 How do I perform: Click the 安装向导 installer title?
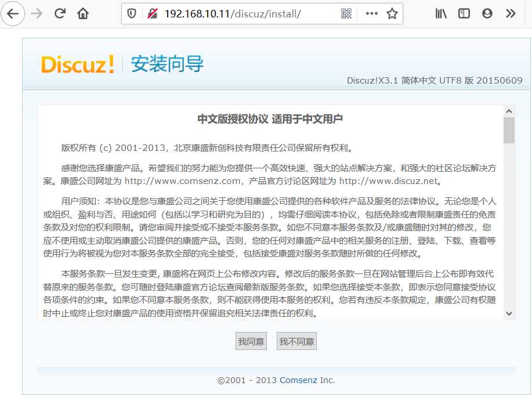pyautogui.click(x=167, y=64)
